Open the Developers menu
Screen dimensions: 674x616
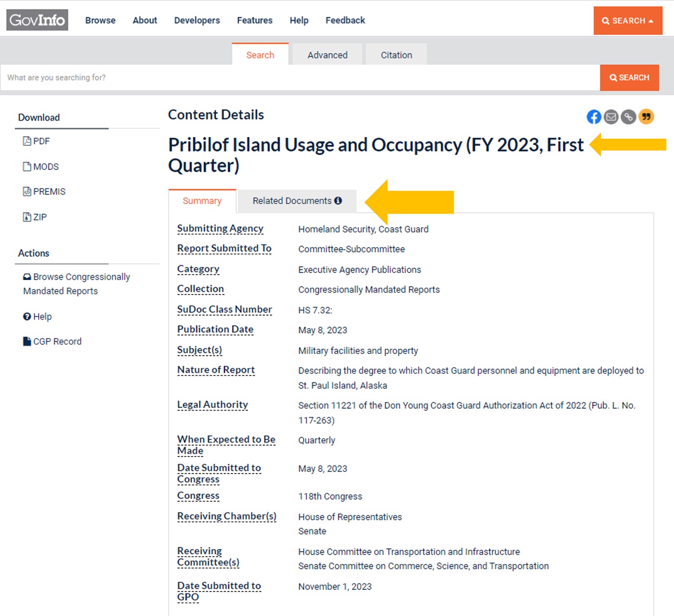(x=197, y=20)
